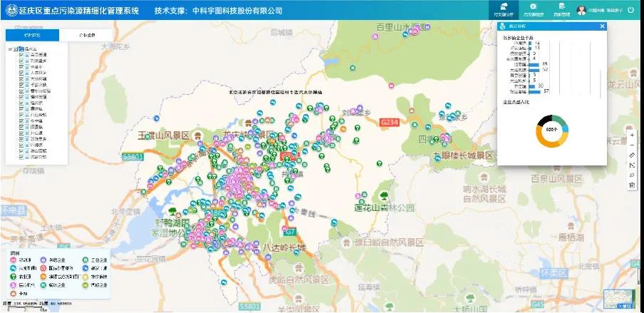Image resolution: width=644 pixels, height=313 pixels.
Task: Switch to the white inactive tab in district panel
Action: tap(85, 36)
